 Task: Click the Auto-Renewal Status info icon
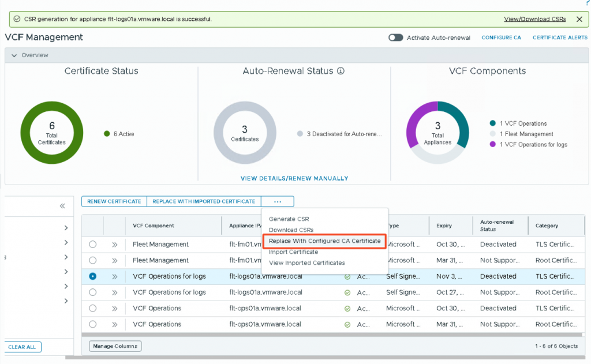pyautogui.click(x=341, y=72)
